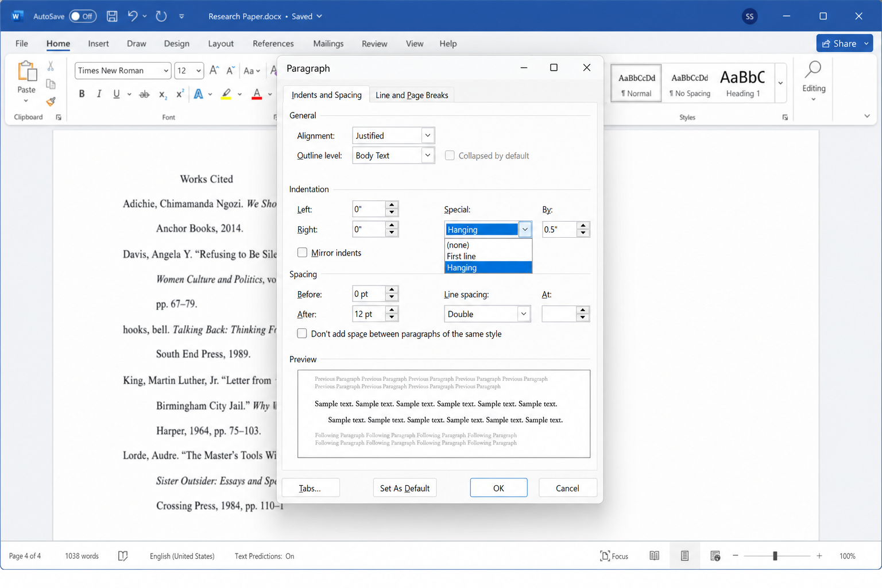Expand the Styles gallery
Image resolution: width=882 pixels, height=588 pixels.
780,83
